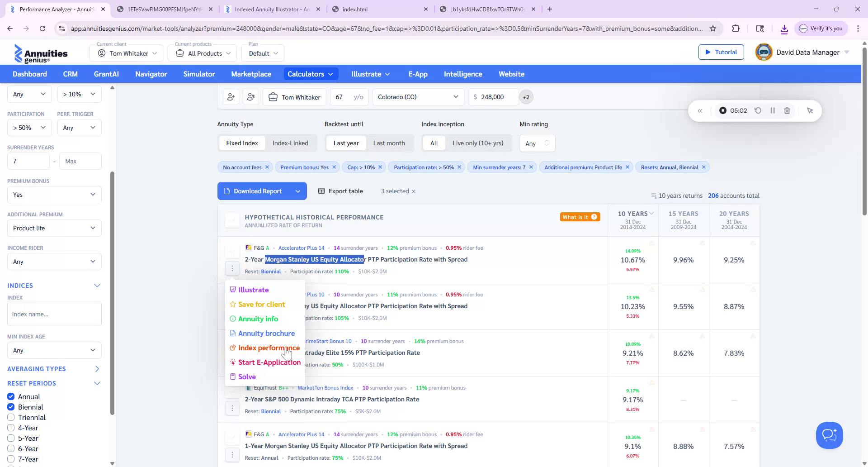Pause the screen recording

pyautogui.click(x=773, y=110)
